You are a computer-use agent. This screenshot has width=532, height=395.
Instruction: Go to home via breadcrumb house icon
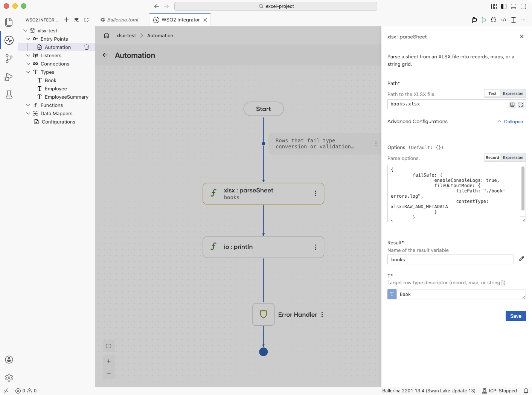tap(107, 35)
